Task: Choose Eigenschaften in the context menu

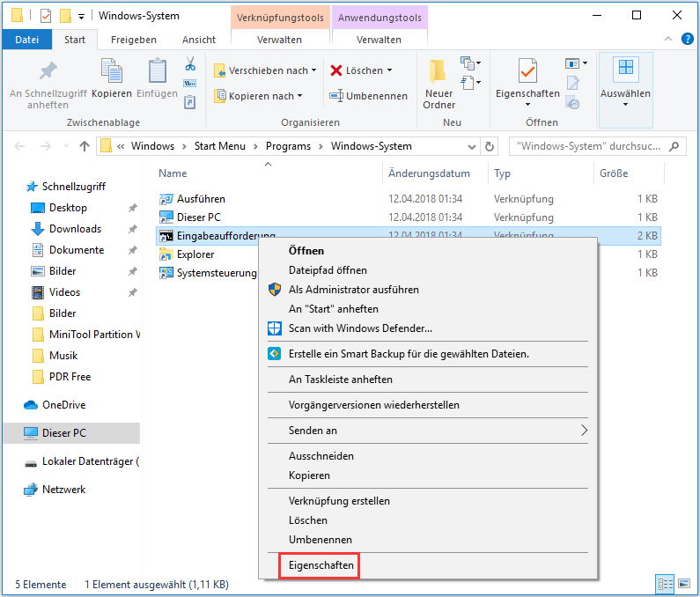Action: tap(321, 565)
